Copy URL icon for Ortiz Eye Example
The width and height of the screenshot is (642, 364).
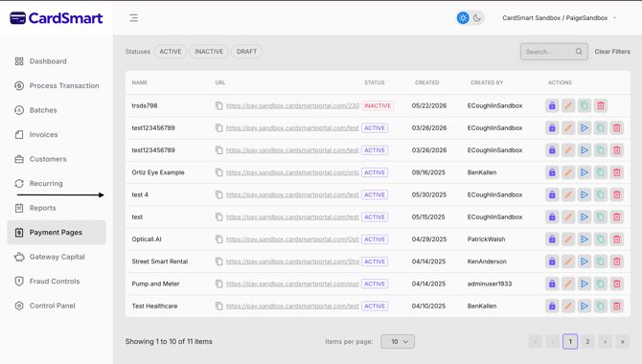click(x=219, y=172)
